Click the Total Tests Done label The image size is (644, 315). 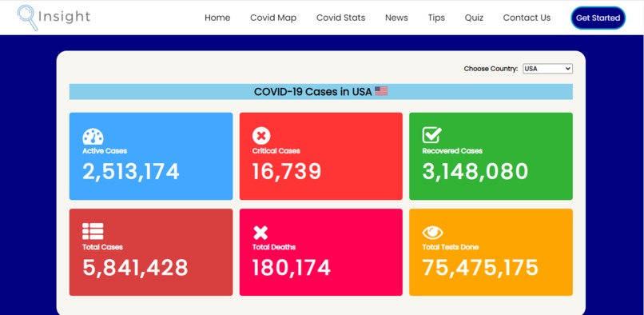(451, 247)
